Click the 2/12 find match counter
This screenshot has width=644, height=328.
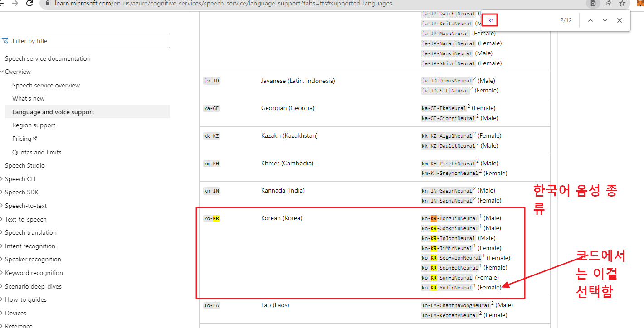[x=566, y=20]
